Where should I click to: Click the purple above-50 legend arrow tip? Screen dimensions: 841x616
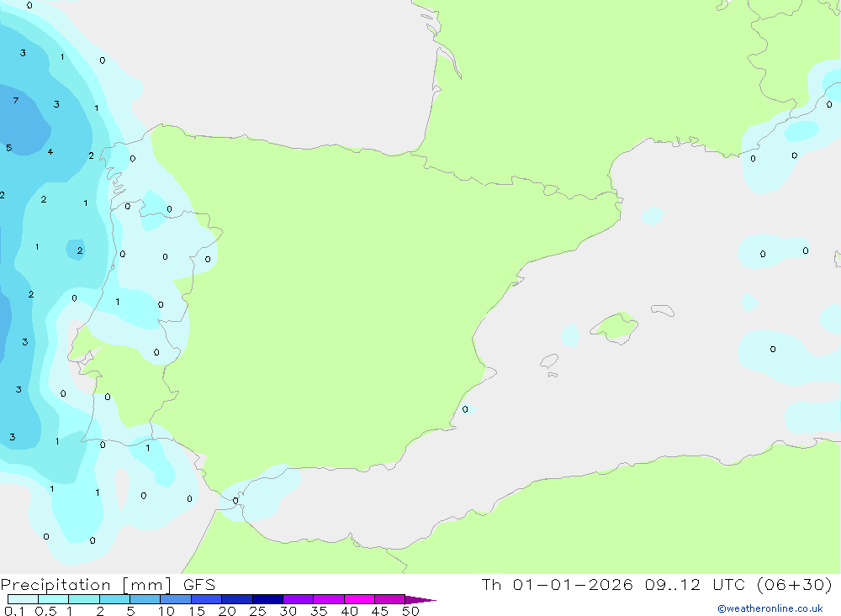tap(421, 600)
